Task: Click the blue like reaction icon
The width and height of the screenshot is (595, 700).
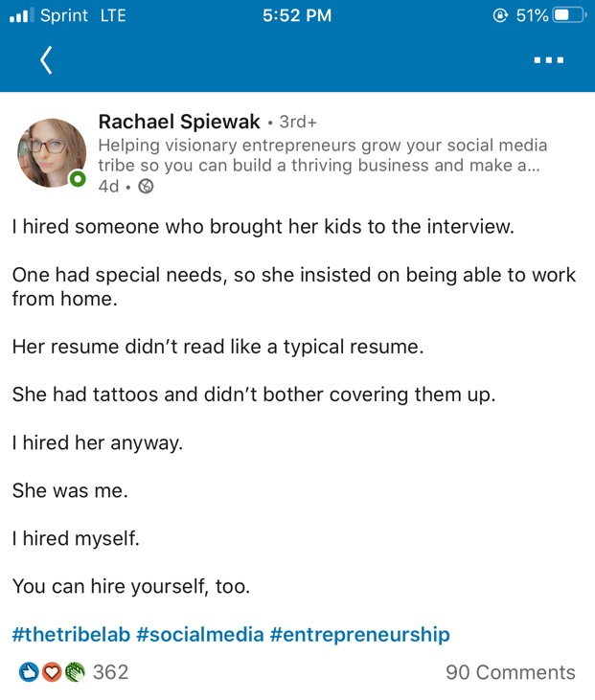Action: tap(29, 672)
